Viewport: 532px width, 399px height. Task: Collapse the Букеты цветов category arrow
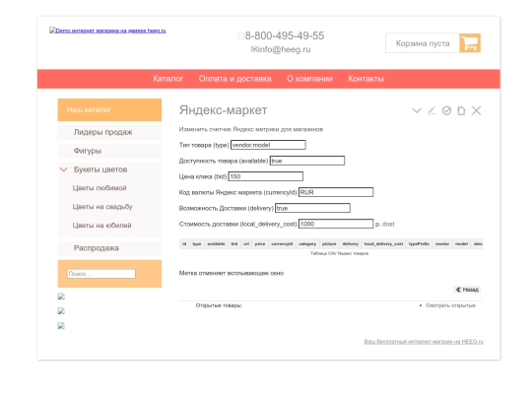63,169
